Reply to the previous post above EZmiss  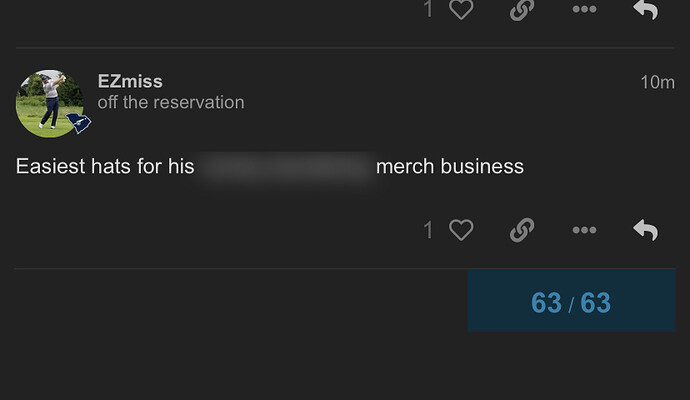[x=646, y=9]
